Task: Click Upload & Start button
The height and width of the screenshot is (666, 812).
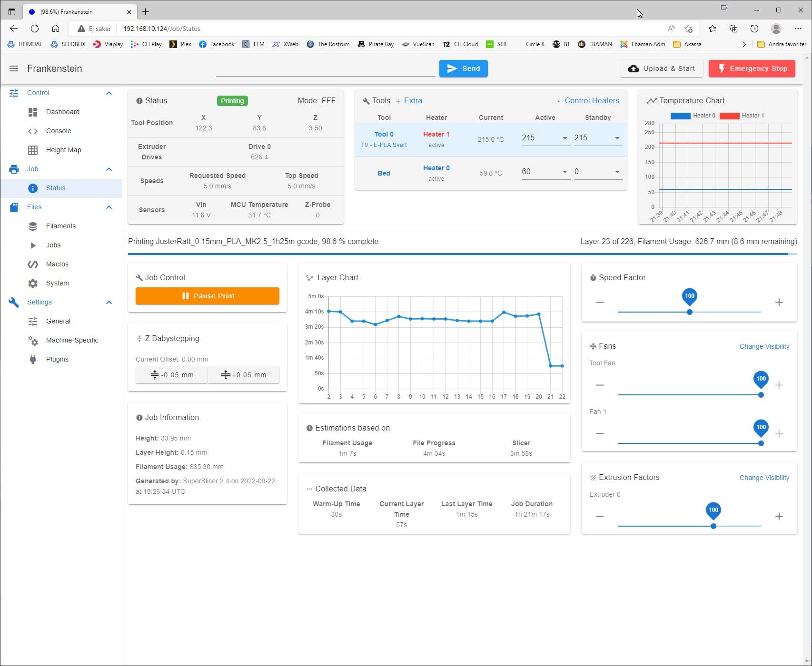Action: point(662,69)
